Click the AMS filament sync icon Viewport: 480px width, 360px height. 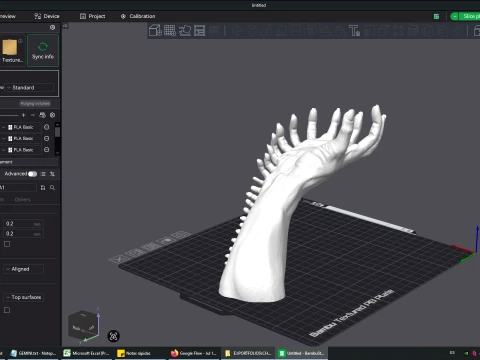pos(42,115)
